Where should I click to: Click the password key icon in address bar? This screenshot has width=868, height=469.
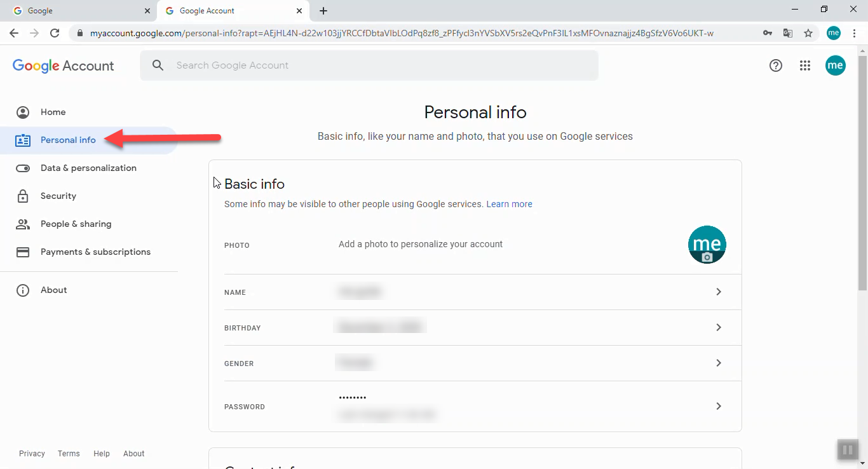pyautogui.click(x=767, y=32)
